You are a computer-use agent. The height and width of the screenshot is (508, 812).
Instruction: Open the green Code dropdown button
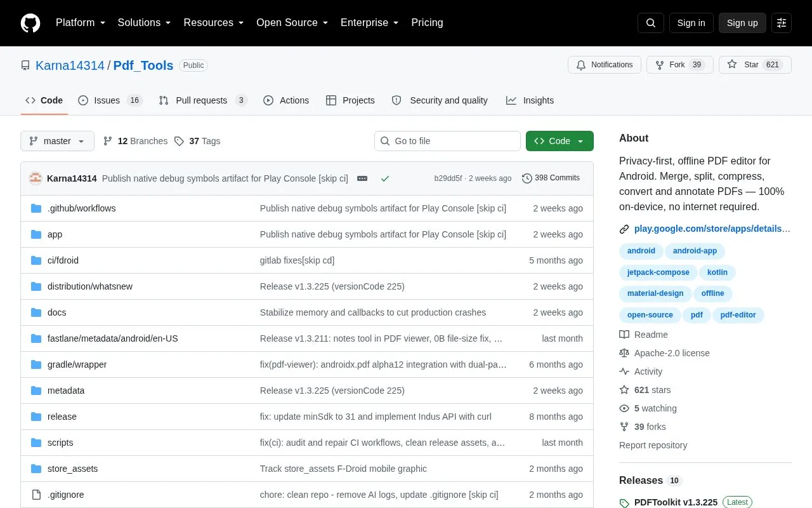click(x=560, y=141)
